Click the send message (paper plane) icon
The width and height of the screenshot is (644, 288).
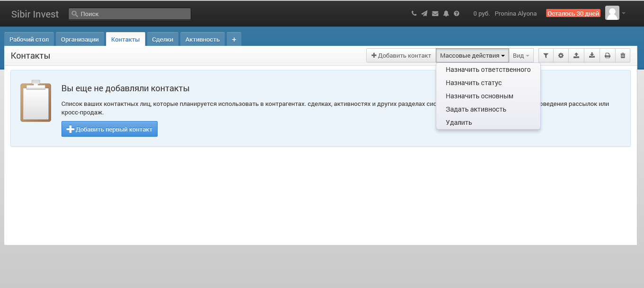point(424,13)
